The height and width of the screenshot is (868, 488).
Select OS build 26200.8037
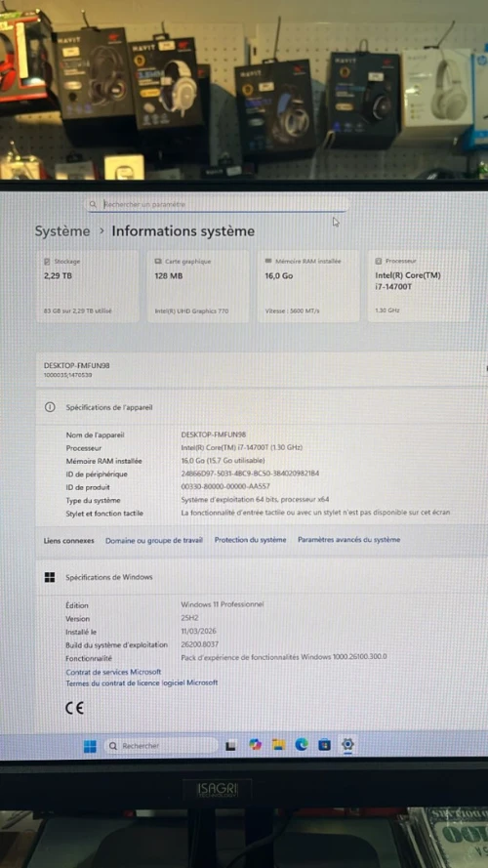click(199, 643)
